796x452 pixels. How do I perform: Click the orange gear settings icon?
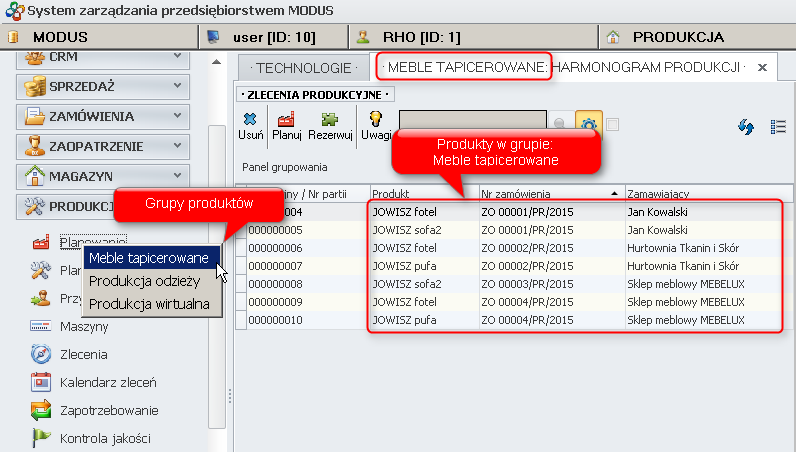[588, 123]
